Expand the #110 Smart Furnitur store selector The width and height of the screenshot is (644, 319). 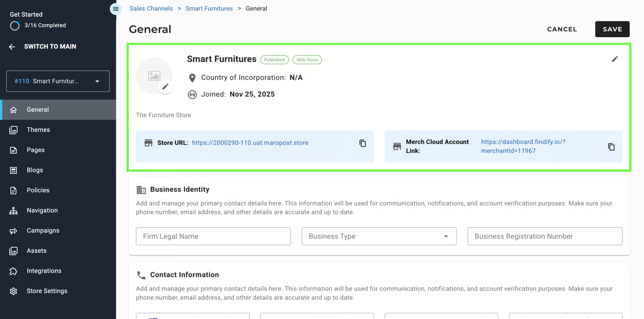click(58, 81)
